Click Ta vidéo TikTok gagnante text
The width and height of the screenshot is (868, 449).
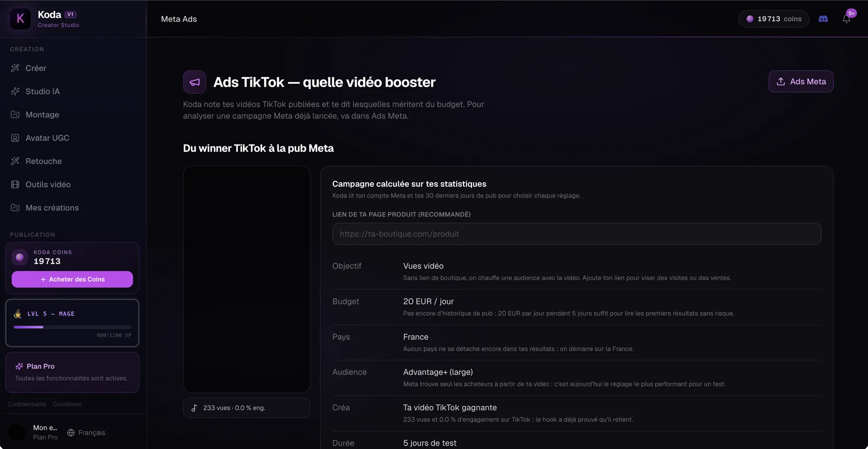click(x=449, y=407)
